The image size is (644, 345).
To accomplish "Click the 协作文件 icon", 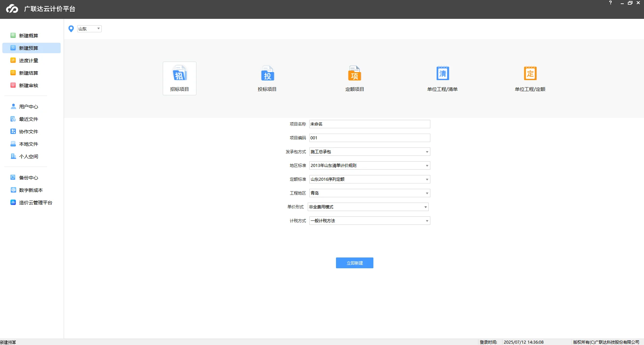I will point(13,131).
